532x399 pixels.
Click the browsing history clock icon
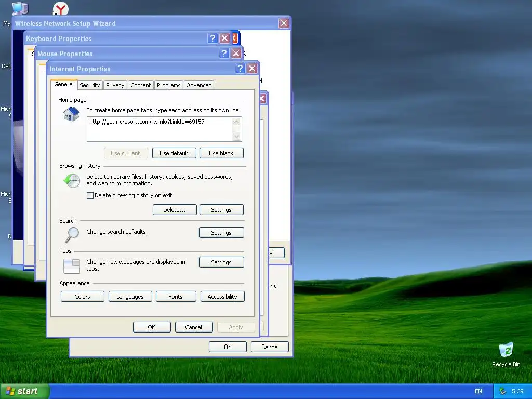[72, 180]
